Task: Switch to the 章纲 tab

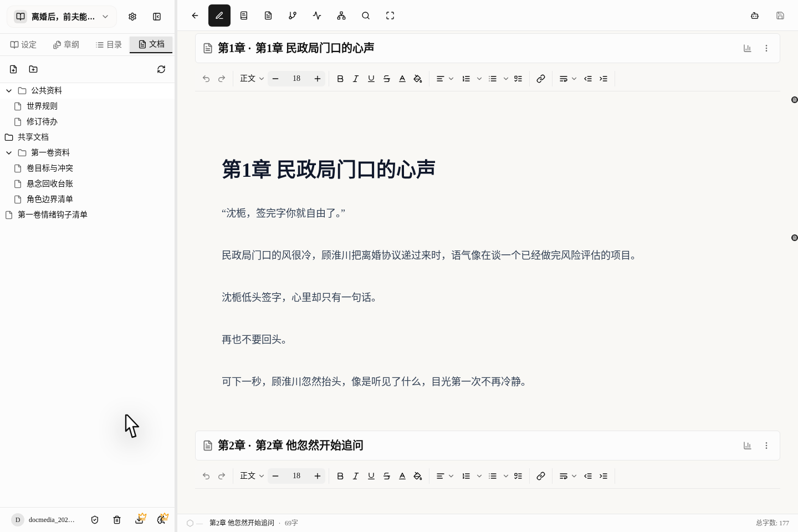Action: [66, 44]
